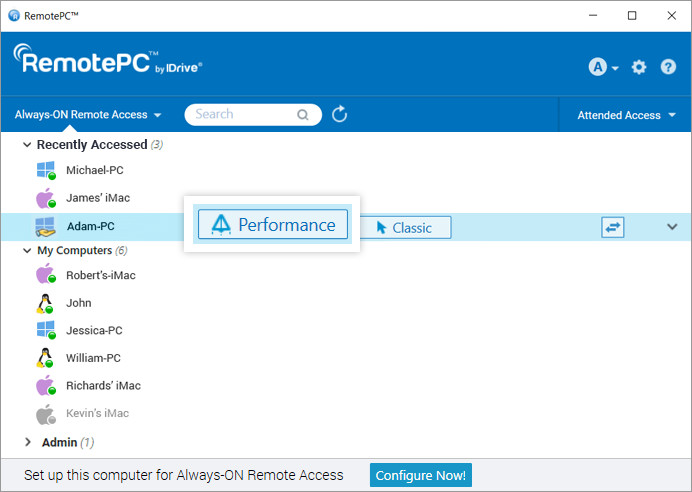Maximize the RemotePC window
Viewport: 692px width, 492px height.
(632, 16)
